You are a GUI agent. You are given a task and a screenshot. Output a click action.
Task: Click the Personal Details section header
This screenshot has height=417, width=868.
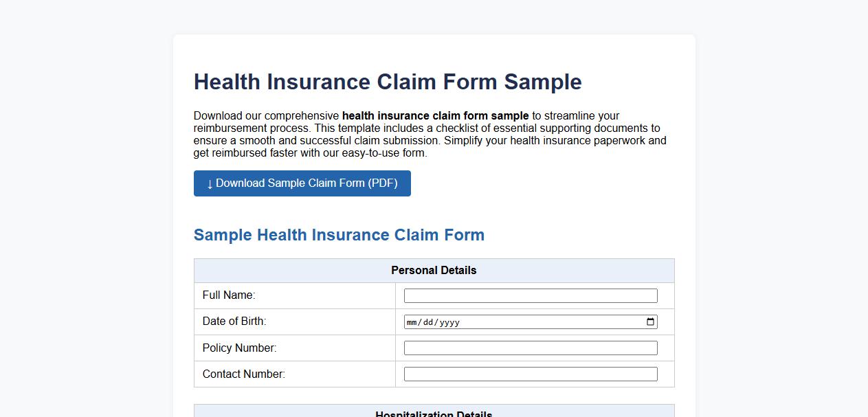pyautogui.click(x=433, y=270)
